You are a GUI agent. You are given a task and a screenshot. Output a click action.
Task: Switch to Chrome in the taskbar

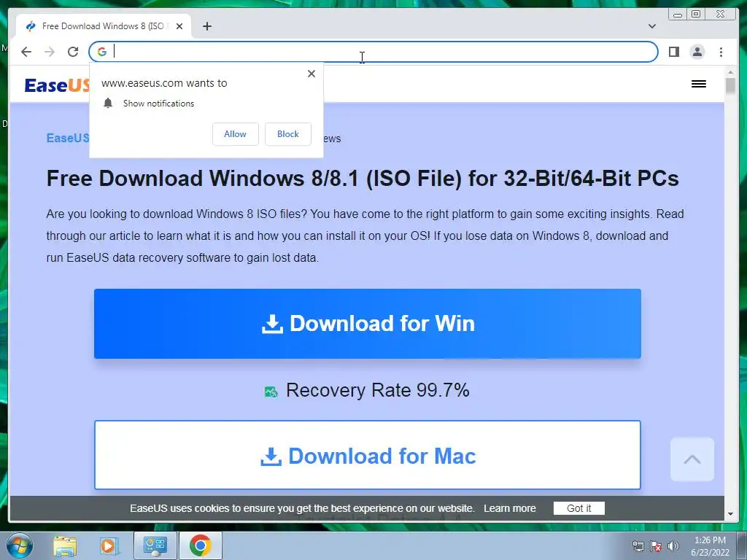pyautogui.click(x=200, y=545)
